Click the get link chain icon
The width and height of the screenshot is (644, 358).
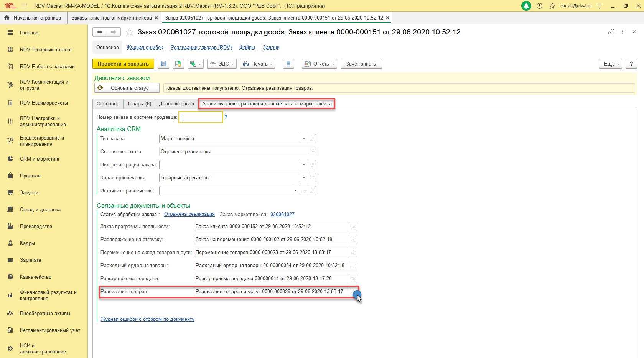611,32
